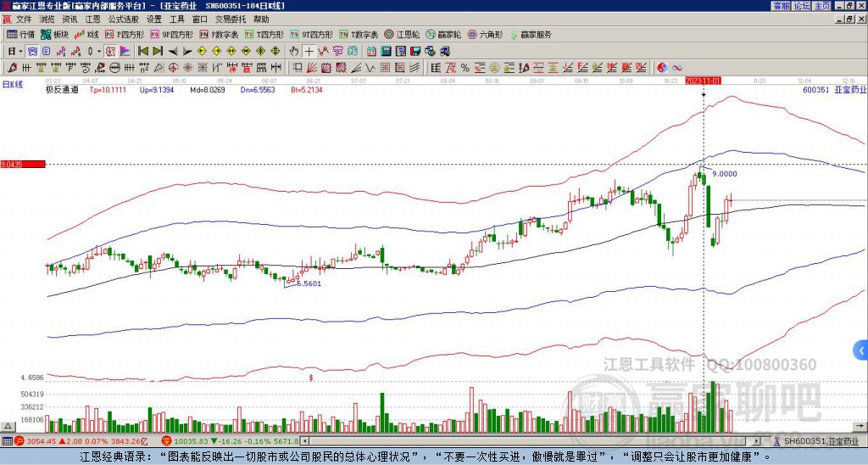Click the 论坛 button in title bar

801,6
